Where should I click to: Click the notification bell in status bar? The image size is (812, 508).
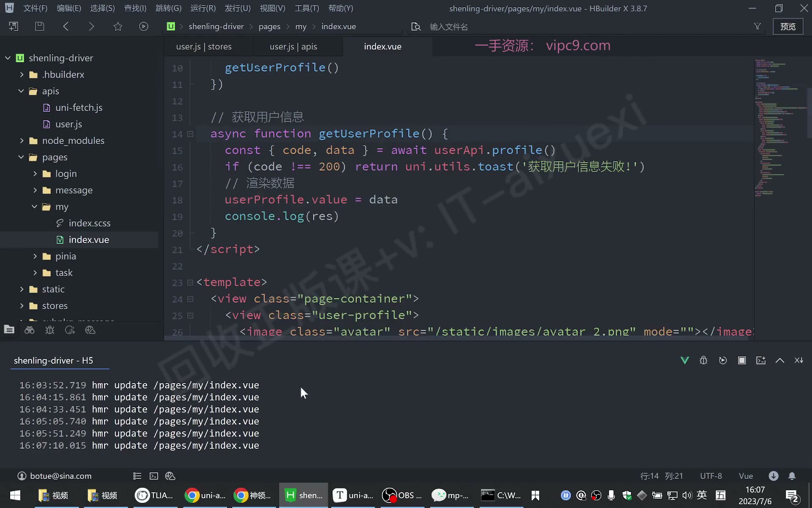coord(792,476)
